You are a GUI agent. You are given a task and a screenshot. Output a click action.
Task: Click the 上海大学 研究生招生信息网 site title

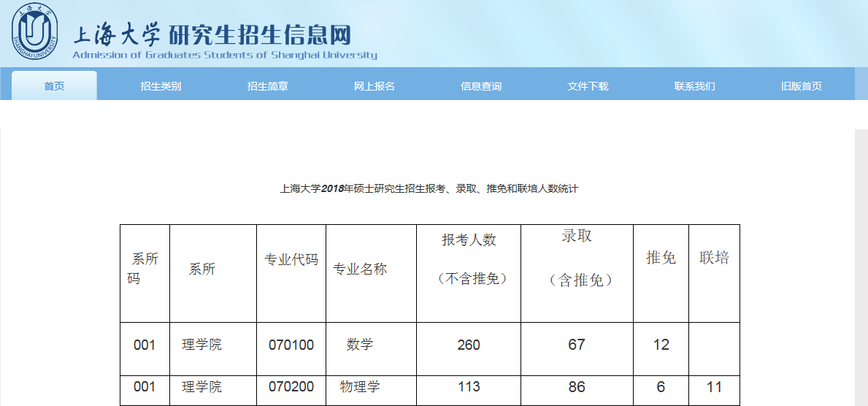[212, 35]
